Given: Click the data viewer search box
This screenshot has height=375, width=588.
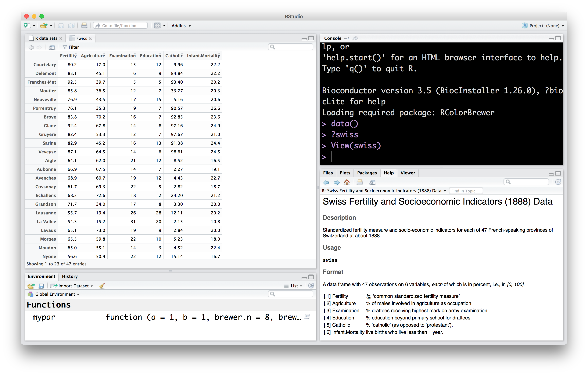Looking at the screenshot, I should [291, 47].
